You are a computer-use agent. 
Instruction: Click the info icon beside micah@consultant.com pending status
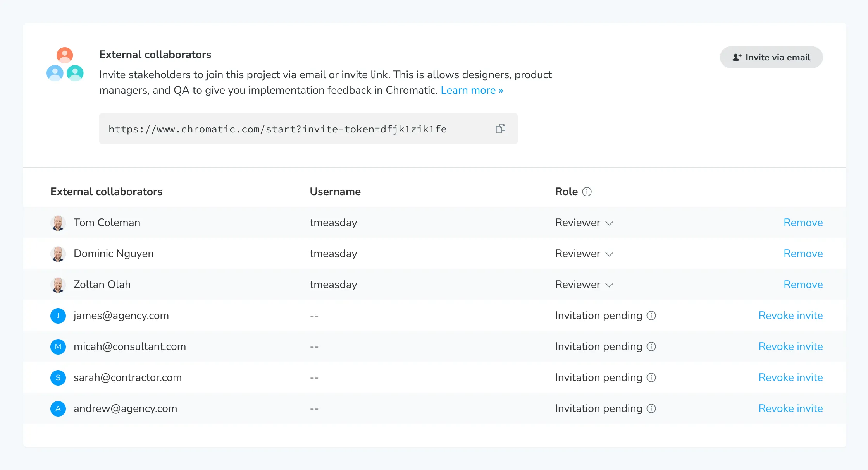pyautogui.click(x=651, y=346)
